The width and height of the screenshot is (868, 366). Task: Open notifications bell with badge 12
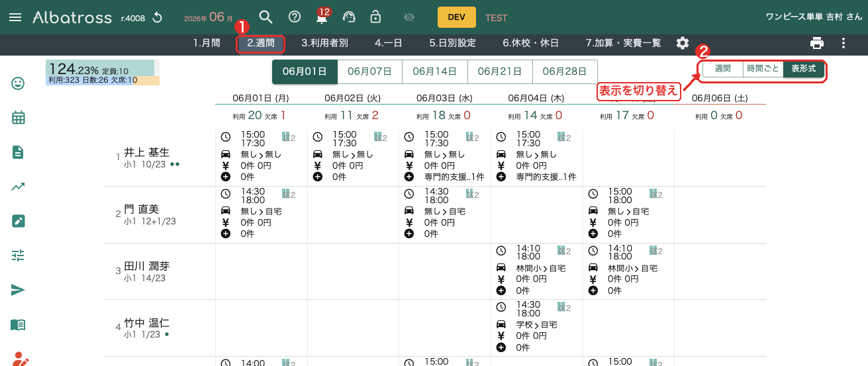click(x=322, y=17)
